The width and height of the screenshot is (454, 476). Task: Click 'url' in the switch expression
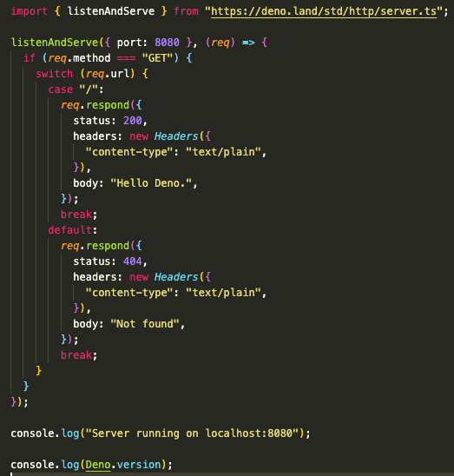pyautogui.click(x=120, y=74)
